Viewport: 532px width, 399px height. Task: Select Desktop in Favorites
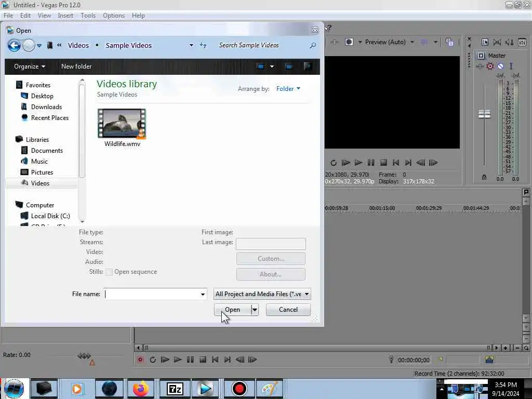pos(42,96)
